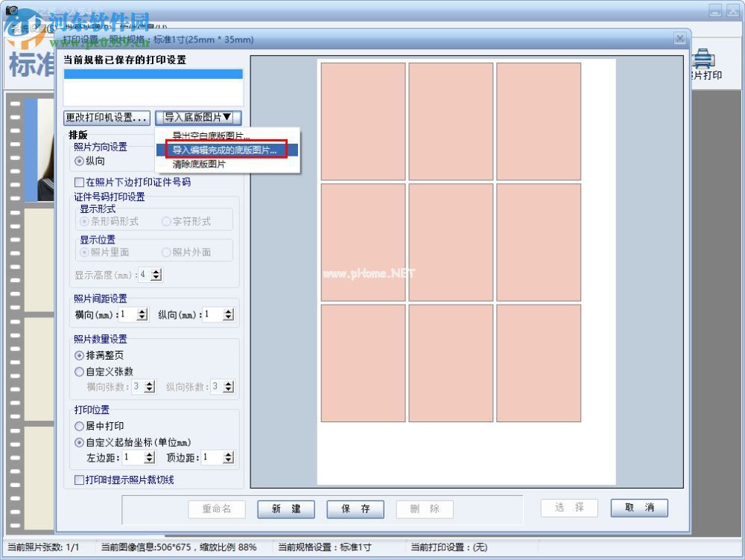This screenshot has width=745, height=560.
Task: Select 导入编辑完成的底版图片 menu entry
Action: 224,150
